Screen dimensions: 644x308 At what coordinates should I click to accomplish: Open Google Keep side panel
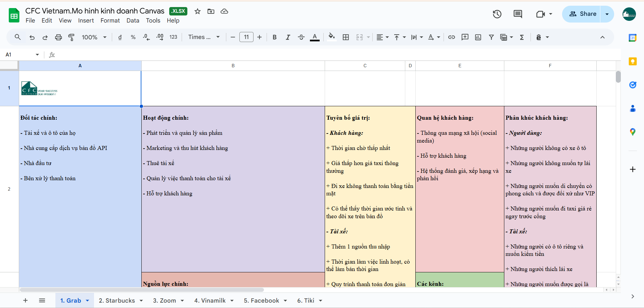(633, 61)
